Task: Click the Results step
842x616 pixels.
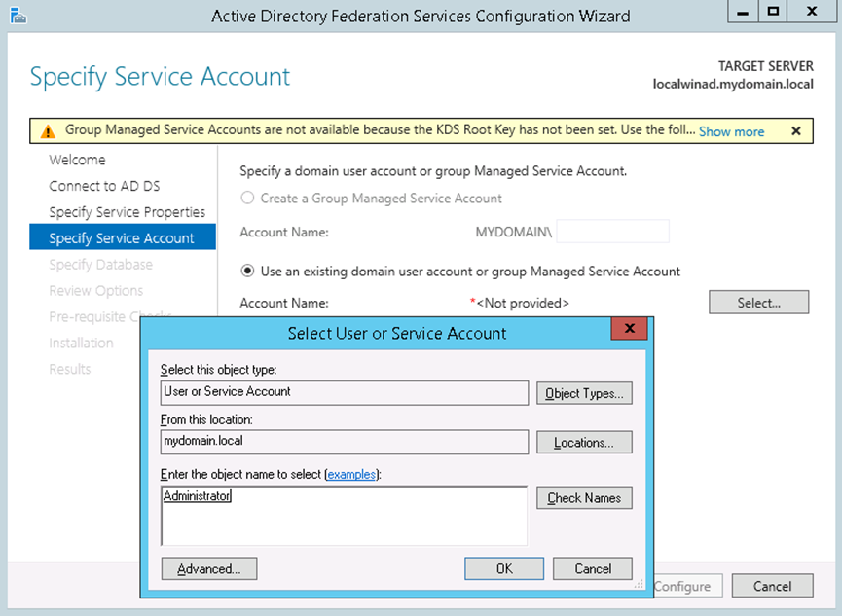Action: [x=69, y=369]
